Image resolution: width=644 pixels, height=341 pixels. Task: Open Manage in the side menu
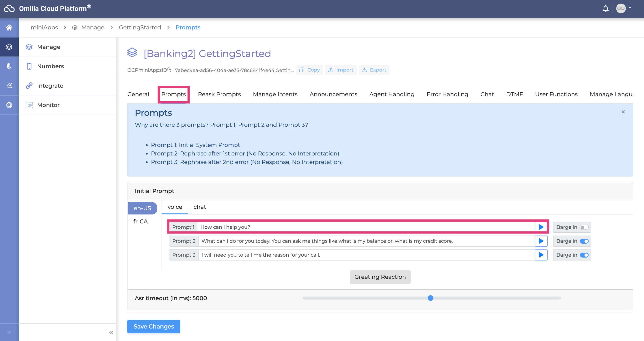[x=67, y=47]
